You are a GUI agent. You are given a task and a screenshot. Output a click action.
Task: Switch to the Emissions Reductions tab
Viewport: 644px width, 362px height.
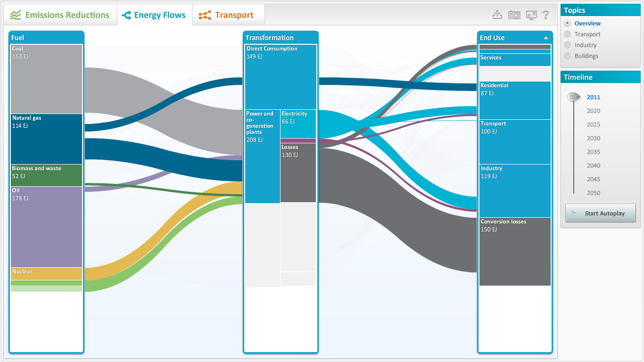(60, 15)
